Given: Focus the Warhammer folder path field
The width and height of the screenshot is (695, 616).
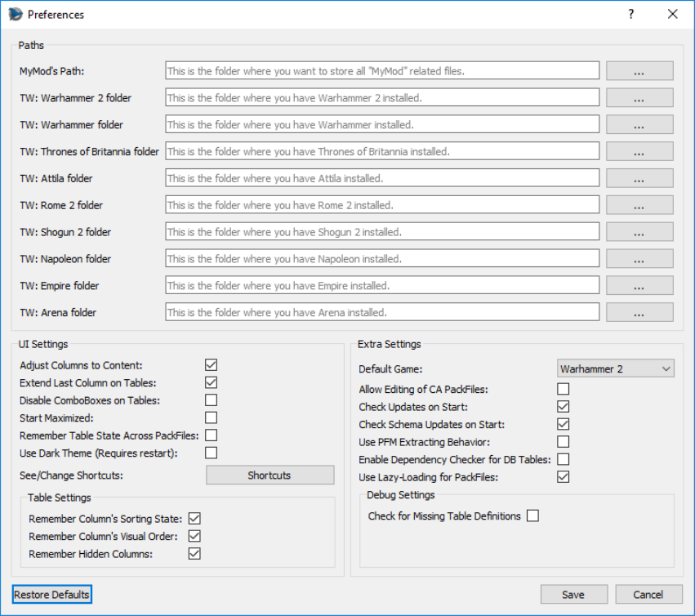Looking at the screenshot, I should coord(382,125).
